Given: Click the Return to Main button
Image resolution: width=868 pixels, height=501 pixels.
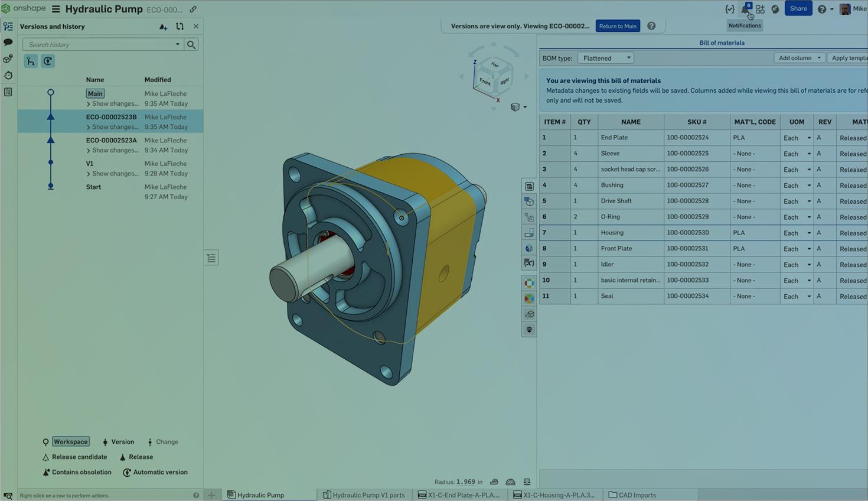Looking at the screenshot, I should (x=618, y=26).
